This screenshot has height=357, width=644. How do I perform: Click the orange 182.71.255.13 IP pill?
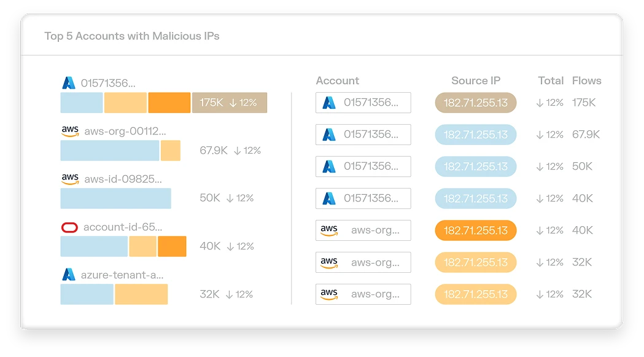pyautogui.click(x=476, y=230)
